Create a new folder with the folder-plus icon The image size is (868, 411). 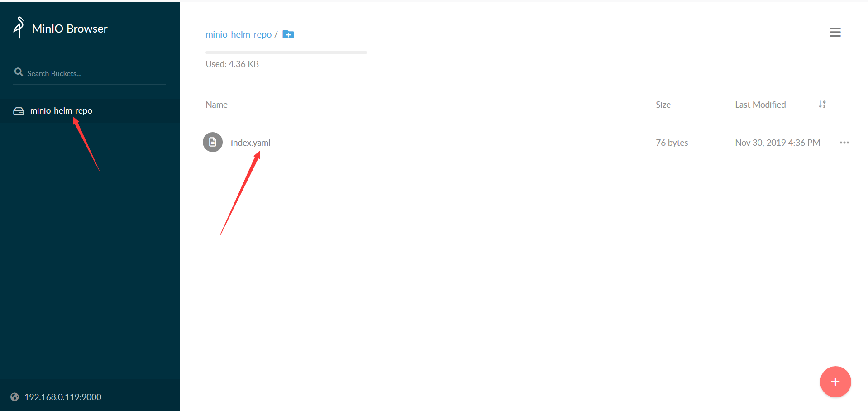click(x=288, y=34)
